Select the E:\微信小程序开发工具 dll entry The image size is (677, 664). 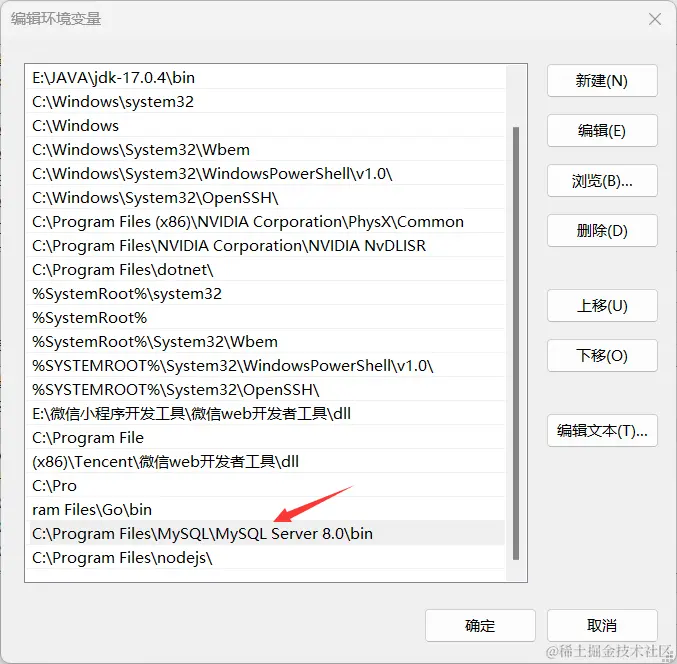click(266, 414)
